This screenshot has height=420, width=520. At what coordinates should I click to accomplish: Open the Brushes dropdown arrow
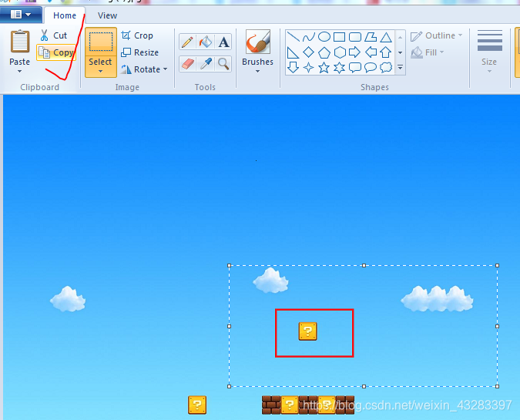pos(257,72)
